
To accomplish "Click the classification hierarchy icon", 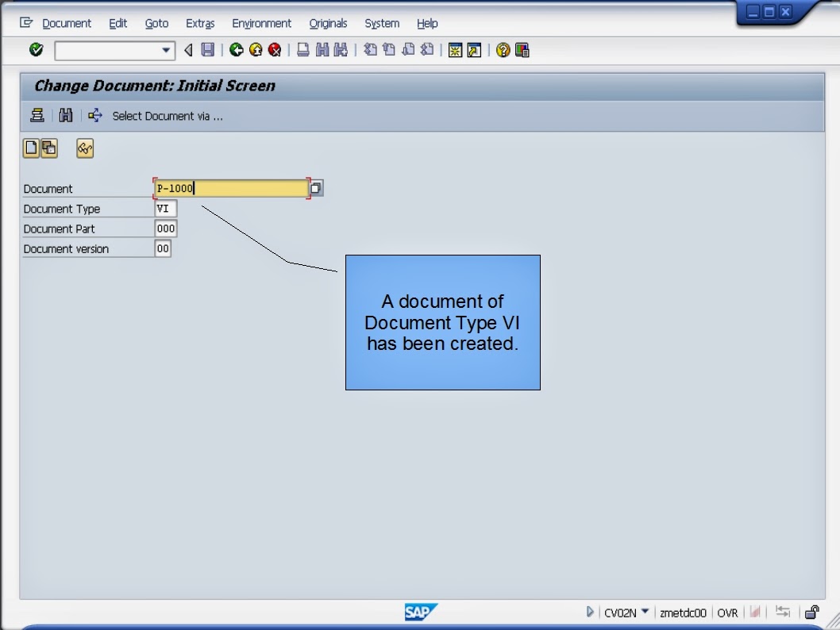I will coord(37,115).
